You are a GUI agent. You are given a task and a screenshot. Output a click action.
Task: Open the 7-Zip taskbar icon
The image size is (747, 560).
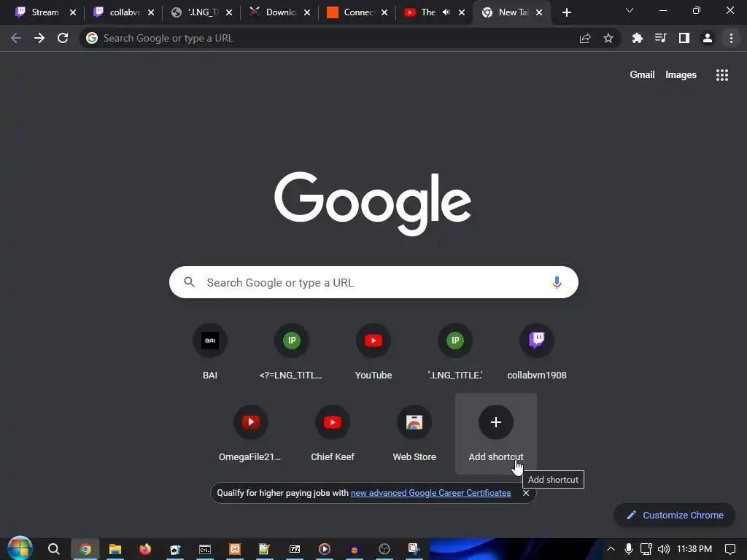point(295,549)
